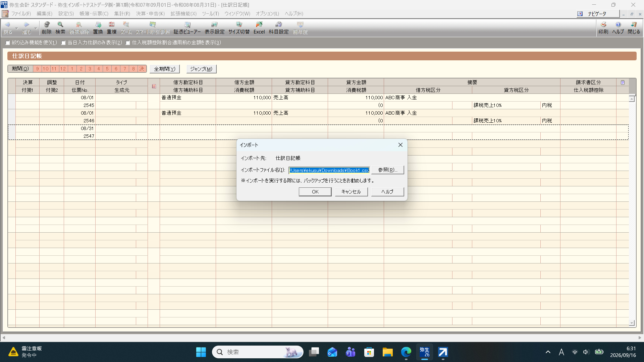The image size is (644, 362).
Task: Expand the 戻る history dropdown arrow
Action: pyautogui.click(x=16, y=28)
